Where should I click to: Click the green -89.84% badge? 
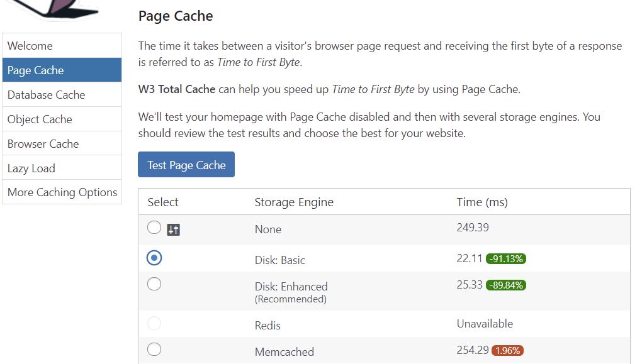coord(505,285)
